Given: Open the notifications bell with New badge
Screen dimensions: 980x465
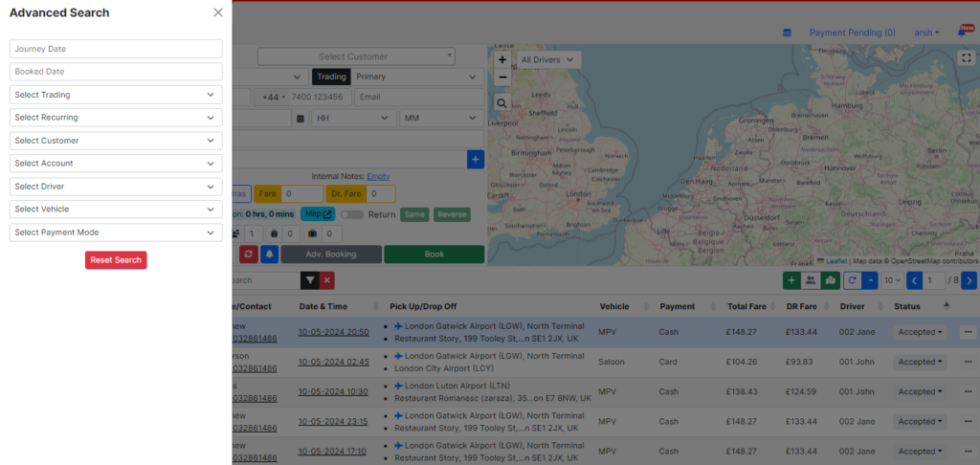Looking at the screenshot, I should (x=962, y=33).
